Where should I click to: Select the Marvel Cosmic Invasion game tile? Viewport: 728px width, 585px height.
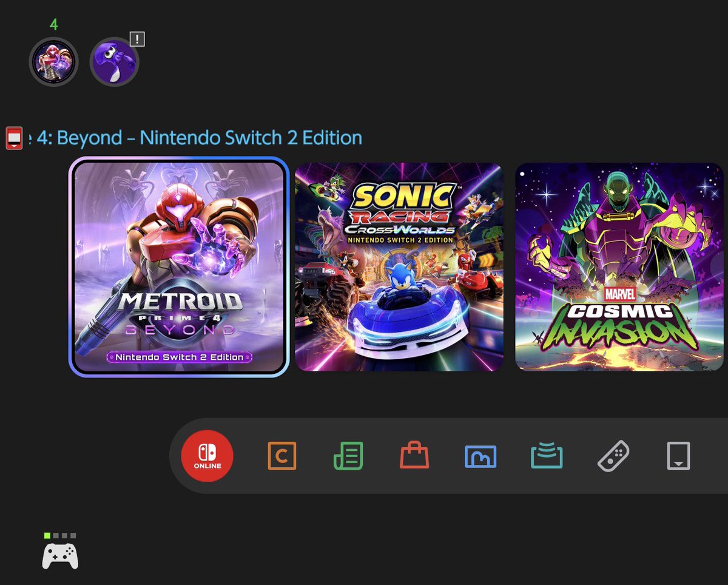click(x=619, y=266)
